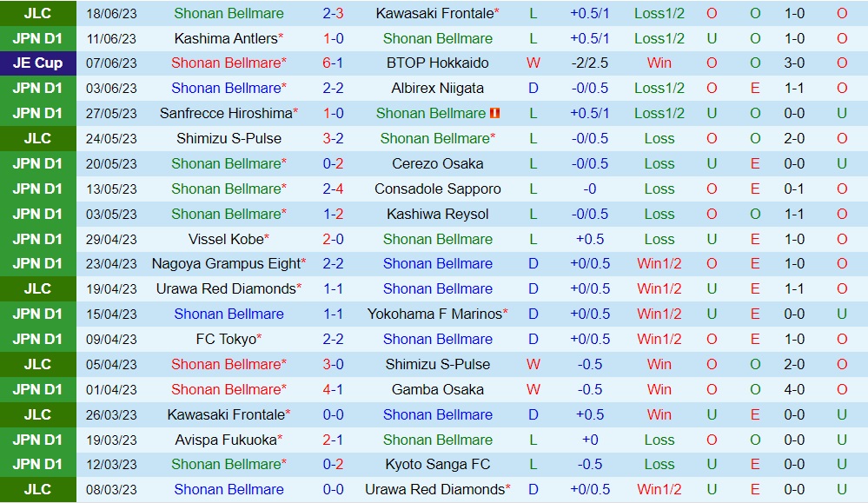This screenshot has width=868, height=503.
Task: Click the Kashima Antlers team name
Action: pyautogui.click(x=225, y=39)
